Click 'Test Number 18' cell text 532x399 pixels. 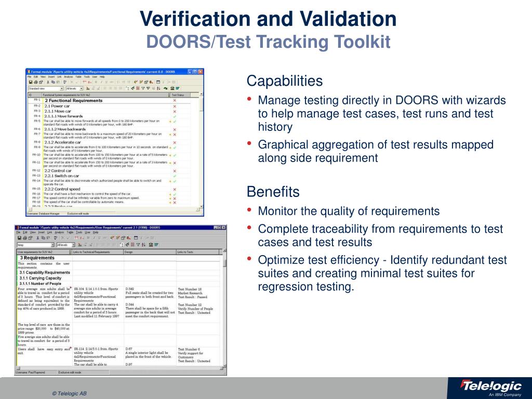[190, 289]
